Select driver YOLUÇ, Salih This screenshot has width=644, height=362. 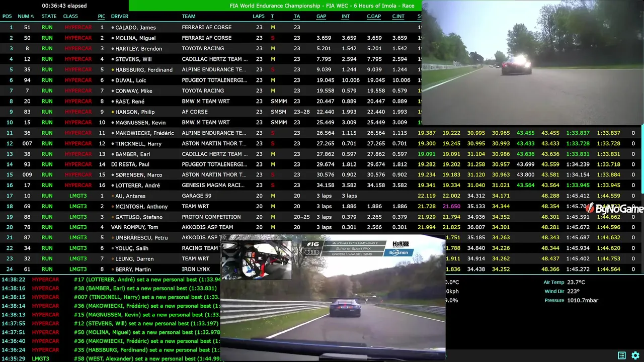[x=132, y=248]
